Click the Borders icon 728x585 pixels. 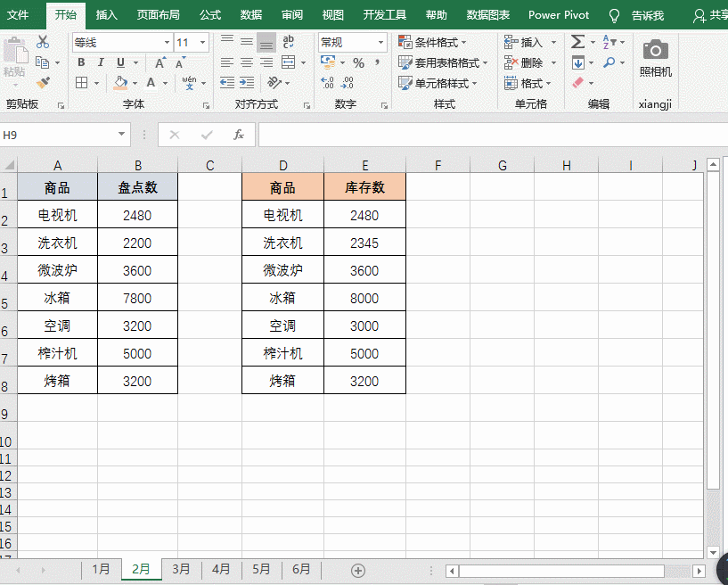point(81,83)
